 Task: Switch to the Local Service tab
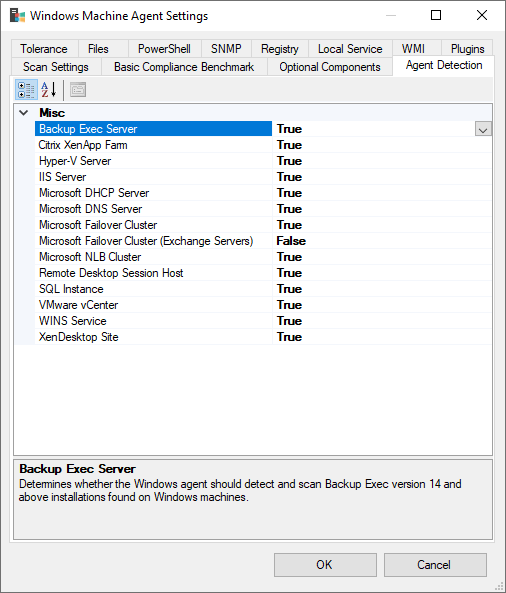click(350, 49)
